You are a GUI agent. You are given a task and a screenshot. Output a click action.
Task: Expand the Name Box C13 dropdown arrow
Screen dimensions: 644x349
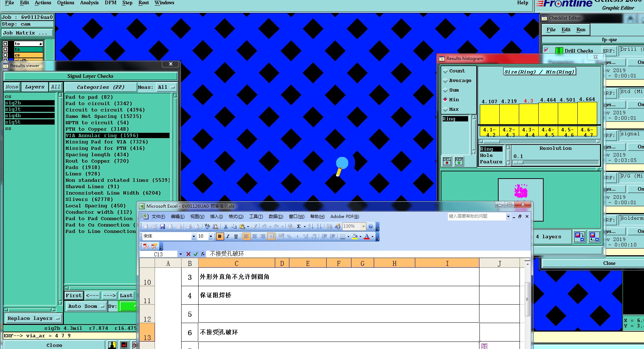click(x=181, y=254)
